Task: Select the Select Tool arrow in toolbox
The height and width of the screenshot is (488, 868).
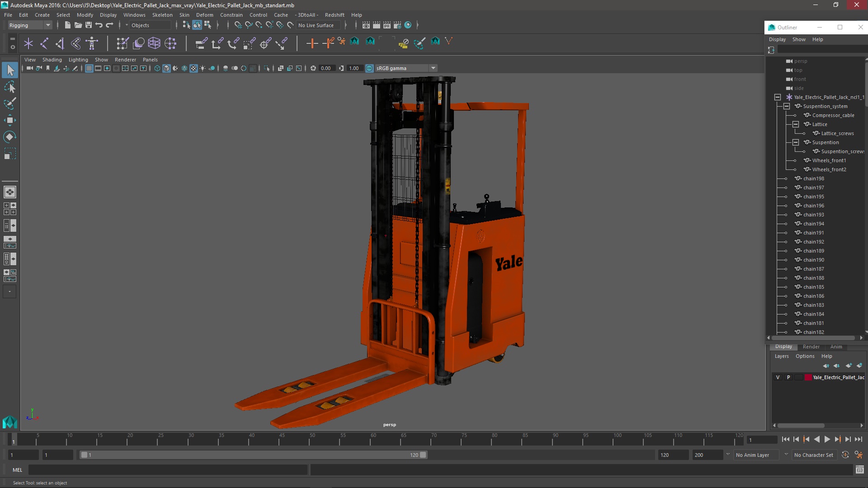Action: [x=10, y=70]
